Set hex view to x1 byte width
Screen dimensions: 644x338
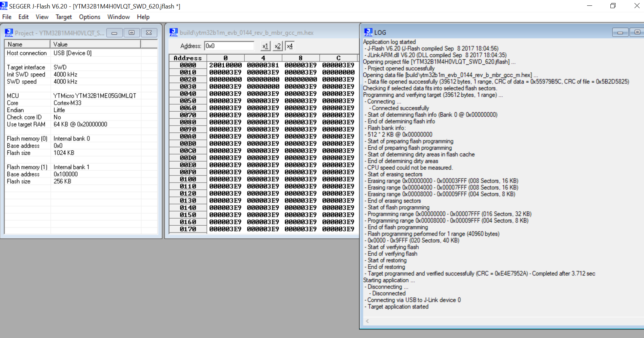pyautogui.click(x=265, y=46)
